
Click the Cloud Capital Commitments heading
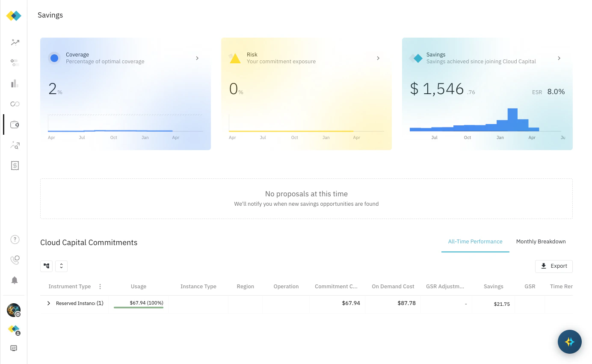tap(89, 243)
